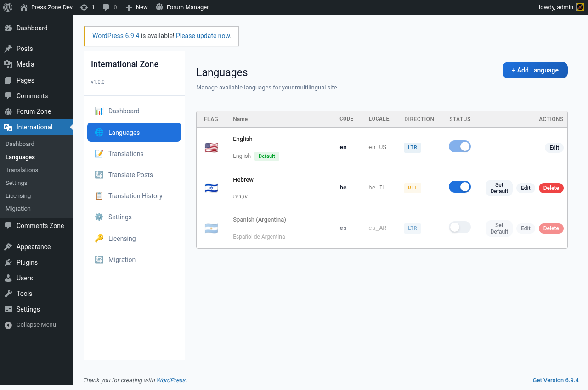Open Forum Manager icon in admin bar

[x=159, y=7]
